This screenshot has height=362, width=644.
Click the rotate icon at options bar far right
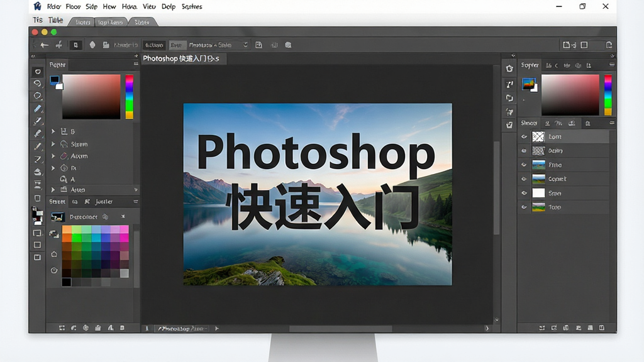(609, 45)
